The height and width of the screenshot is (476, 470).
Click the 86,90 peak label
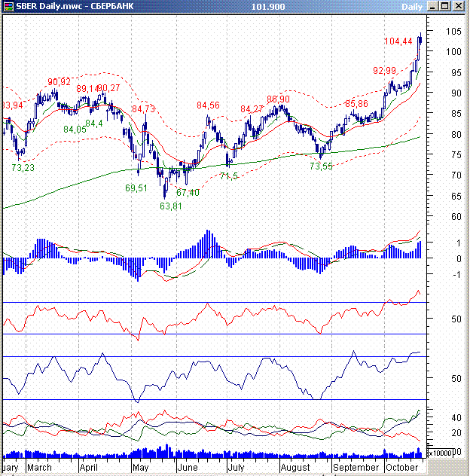pyautogui.click(x=278, y=99)
